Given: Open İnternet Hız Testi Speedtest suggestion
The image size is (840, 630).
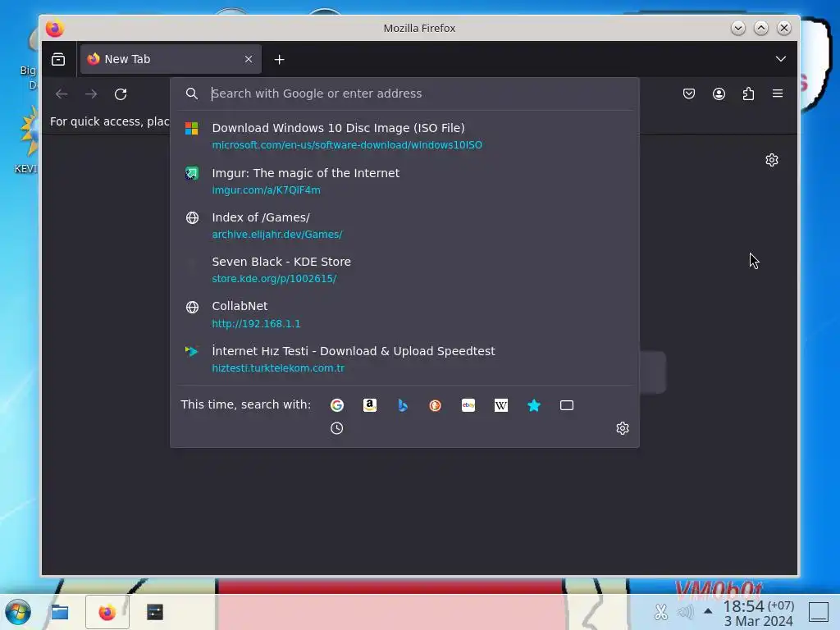Looking at the screenshot, I should [x=404, y=359].
